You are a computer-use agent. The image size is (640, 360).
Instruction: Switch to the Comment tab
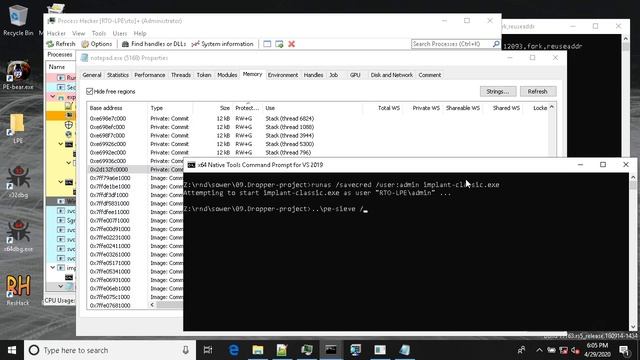(430, 75)
